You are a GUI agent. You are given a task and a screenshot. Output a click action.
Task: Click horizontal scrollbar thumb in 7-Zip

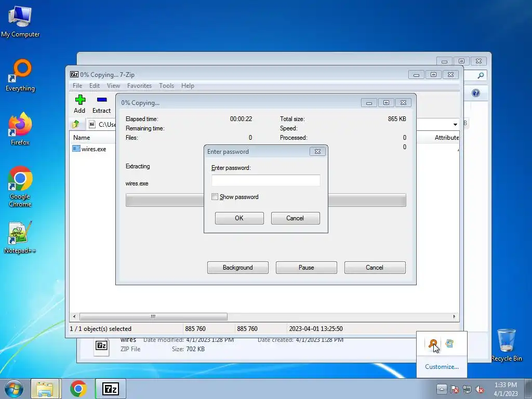[x=153, y=316]
